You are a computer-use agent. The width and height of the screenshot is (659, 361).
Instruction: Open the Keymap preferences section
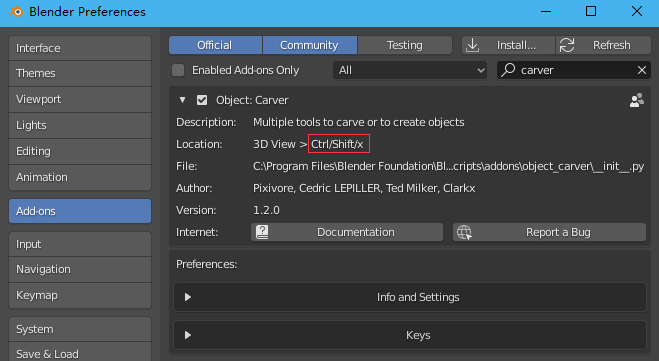point(80,295)
